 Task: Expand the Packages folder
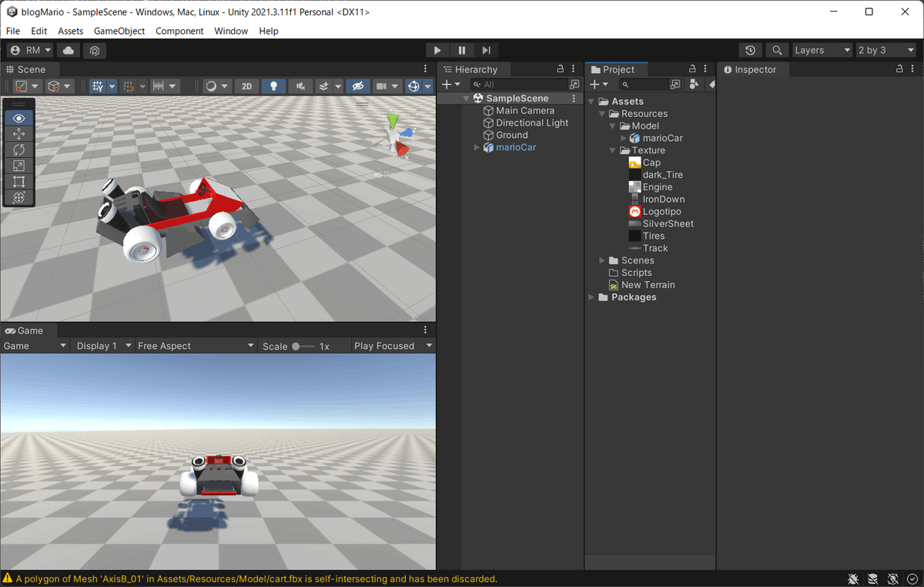(592, 297)
